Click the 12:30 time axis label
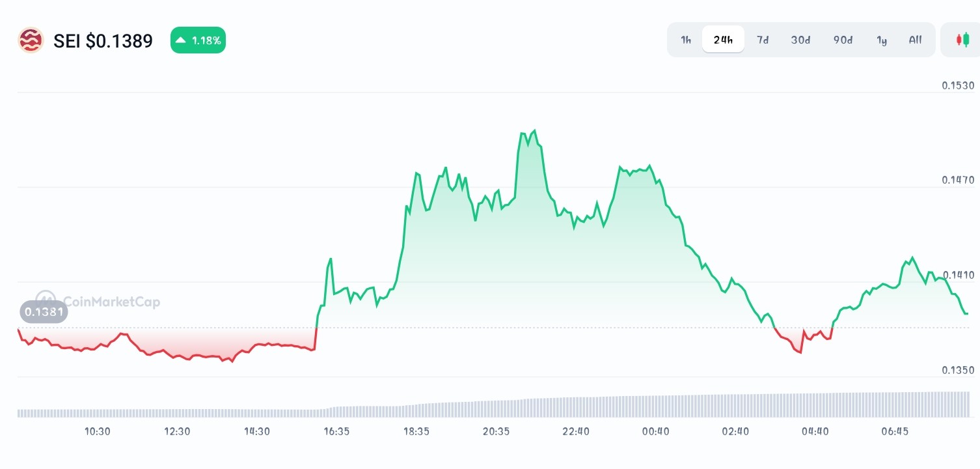This screenshot has height=469, width=980. click(x=177, y=431)
